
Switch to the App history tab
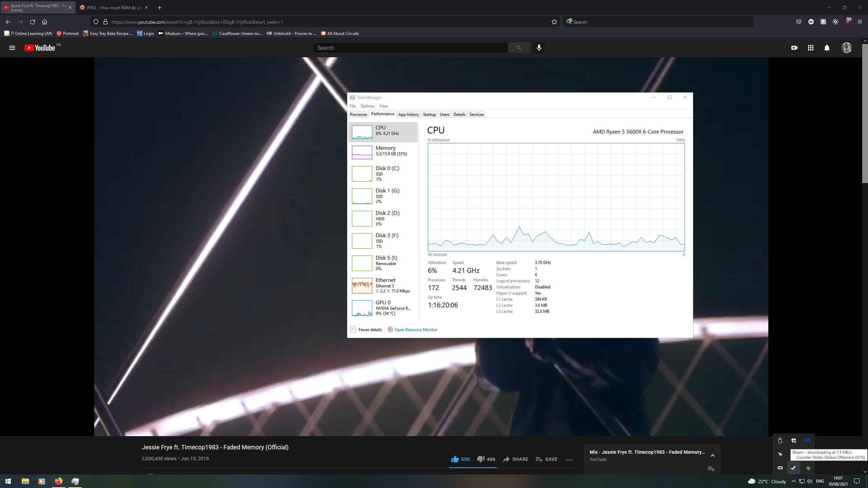[x=409, y=115]
